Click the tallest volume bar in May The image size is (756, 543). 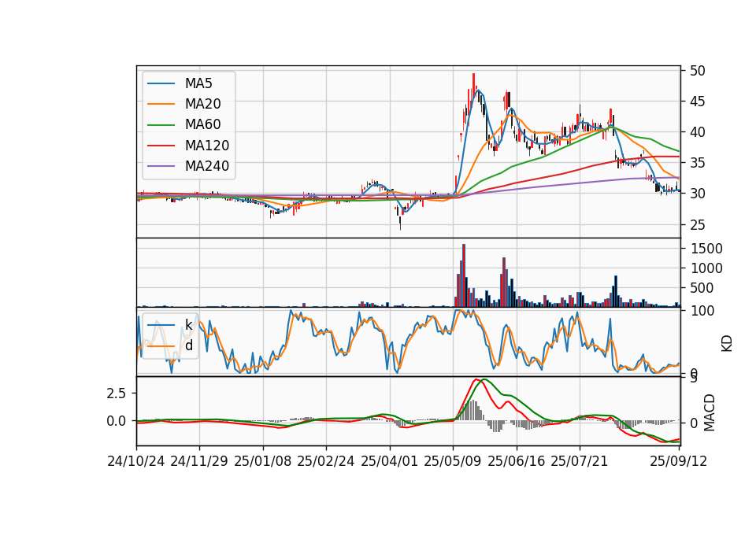click(x=464, y=275)
